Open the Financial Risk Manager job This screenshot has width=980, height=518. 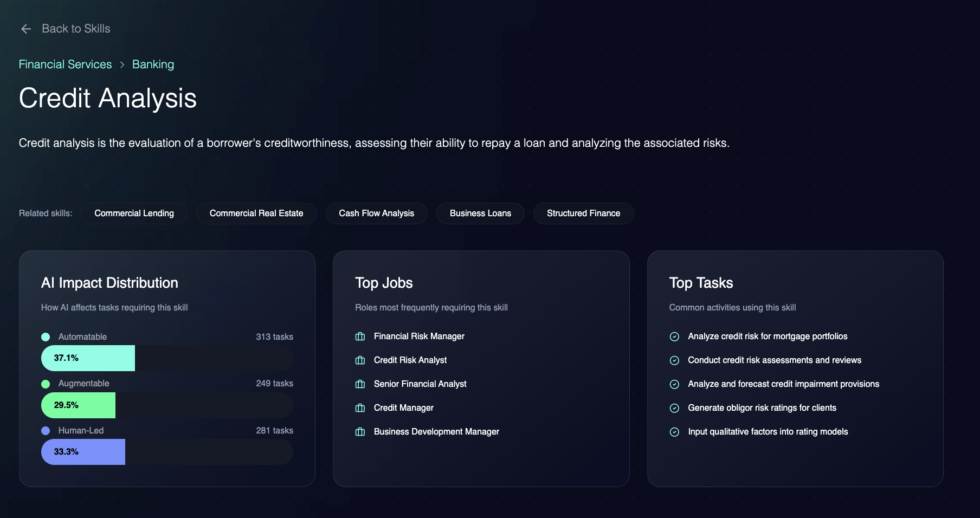pos(419,336)
